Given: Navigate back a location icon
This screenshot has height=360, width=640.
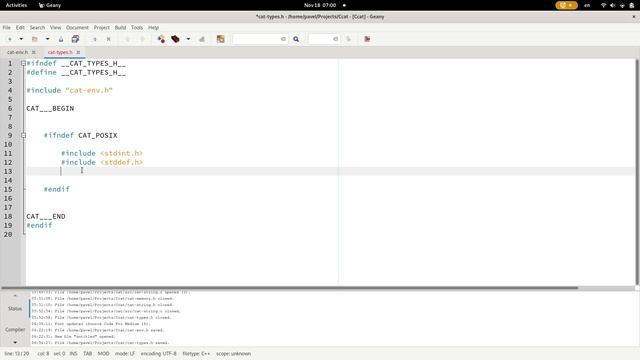Looking at the screenshot, I should click(128, 39).
